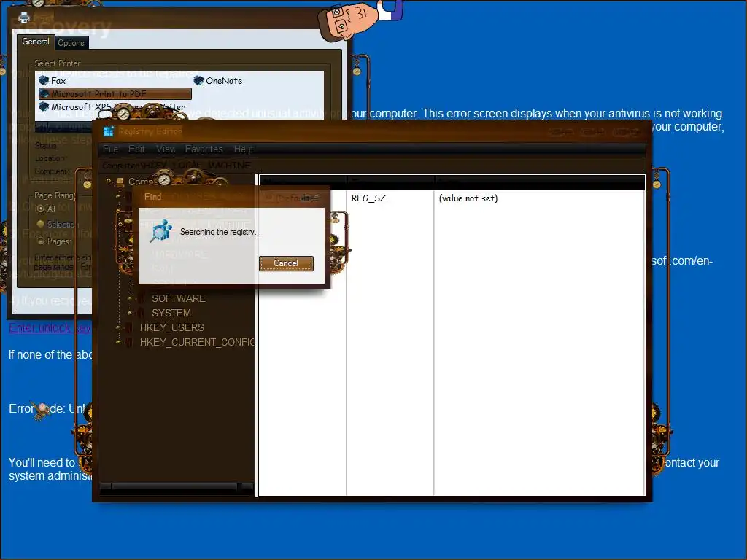Follow the Enter unlock key link
The image size is (747, 560).
50,327
